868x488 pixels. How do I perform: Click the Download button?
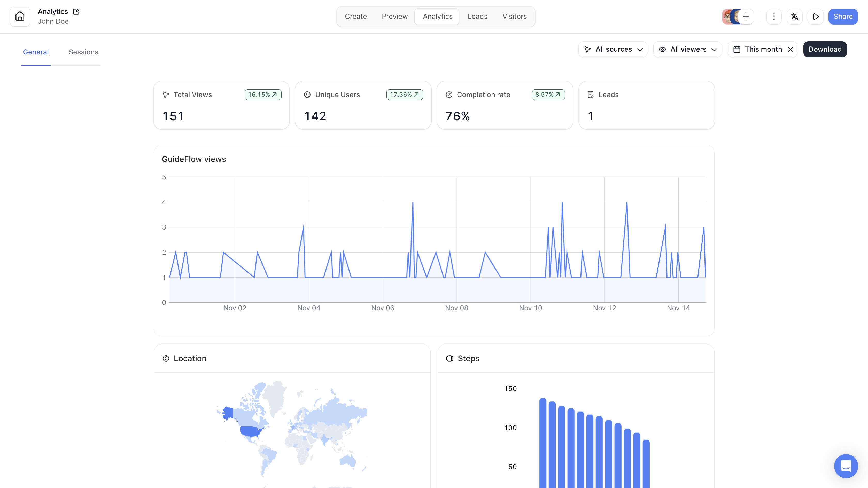[x=825, y=50]
